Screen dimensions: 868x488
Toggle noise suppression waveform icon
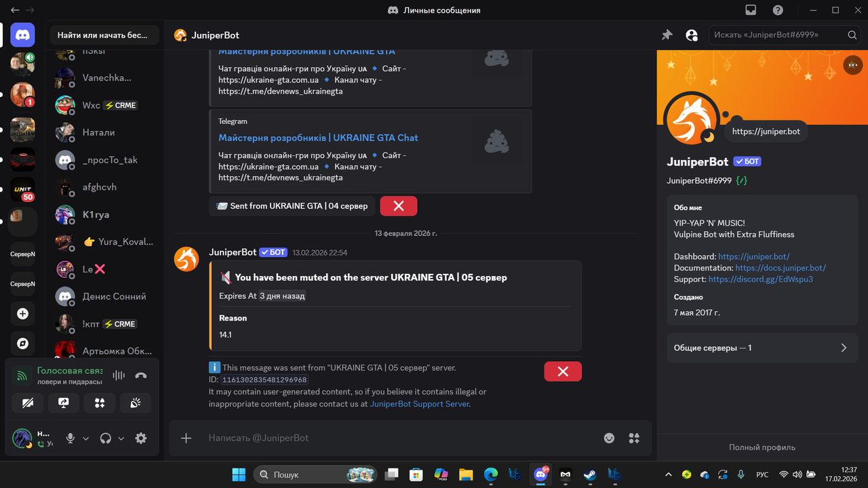point(119,375)
